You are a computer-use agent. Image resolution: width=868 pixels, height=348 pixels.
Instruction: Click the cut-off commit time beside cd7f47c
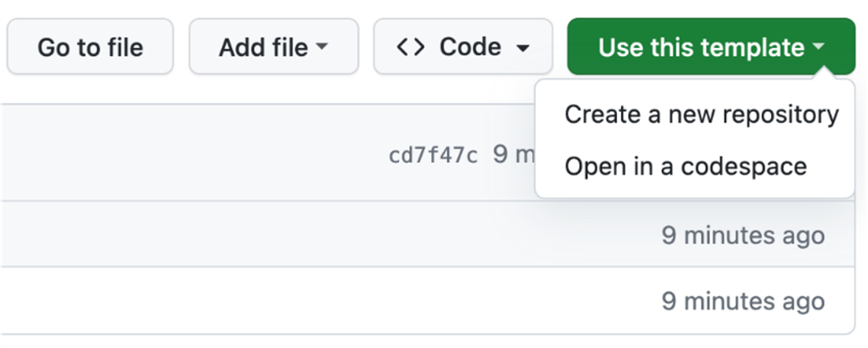point(513,154)
